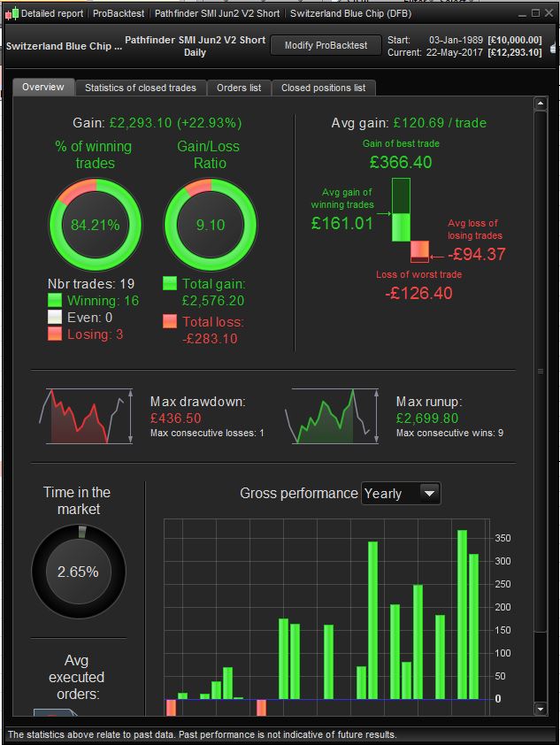Click the print icon beside the balance figures
This screenshot has width=560, height=745.
(x=555, y=48)
